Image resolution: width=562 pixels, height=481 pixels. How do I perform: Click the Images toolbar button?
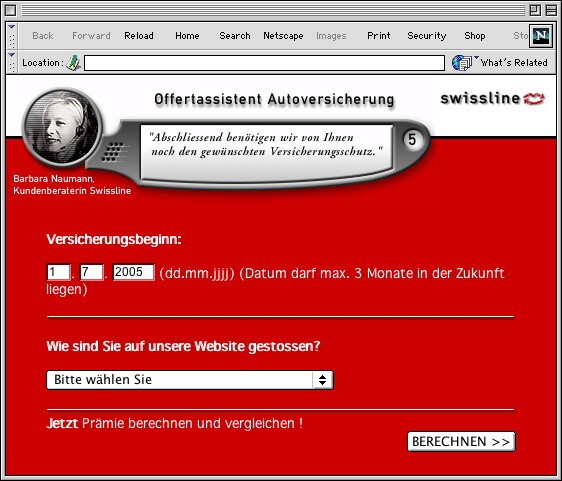331,36
